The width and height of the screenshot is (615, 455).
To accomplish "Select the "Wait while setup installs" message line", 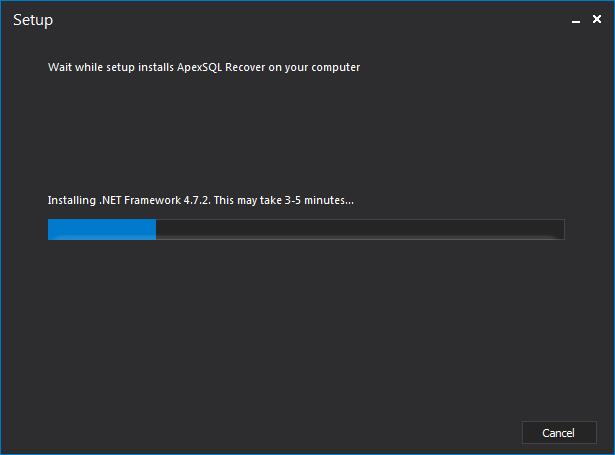I will click(204, 68).
